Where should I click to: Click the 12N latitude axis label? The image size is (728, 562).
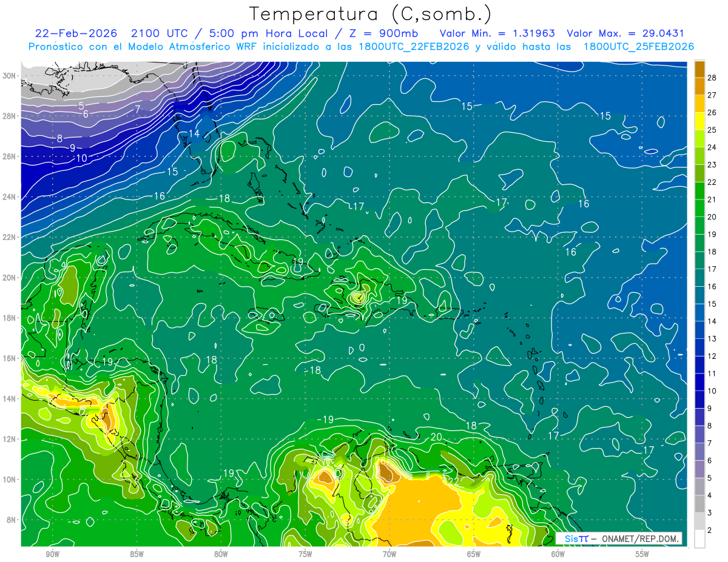tap(10, 439)
